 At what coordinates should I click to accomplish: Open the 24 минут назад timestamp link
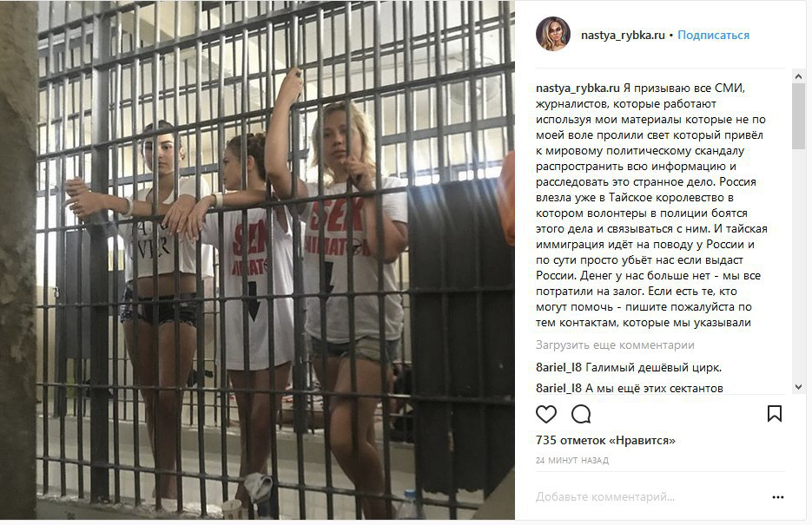tap(571, 460)
